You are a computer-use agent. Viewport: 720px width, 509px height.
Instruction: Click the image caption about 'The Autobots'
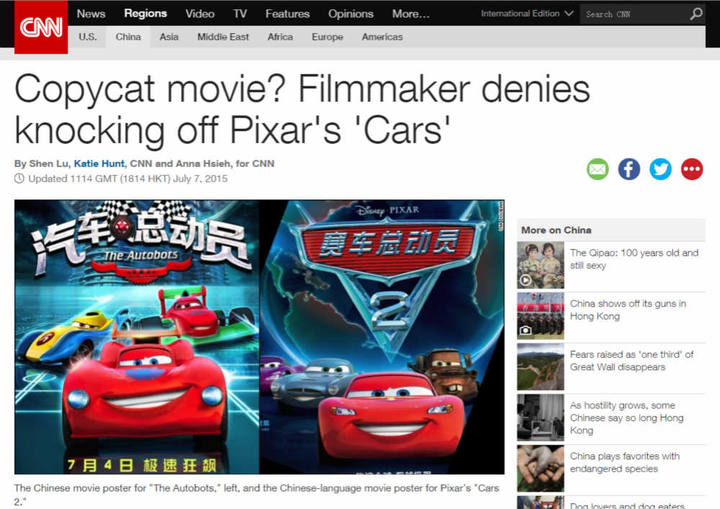pos(257,495)
